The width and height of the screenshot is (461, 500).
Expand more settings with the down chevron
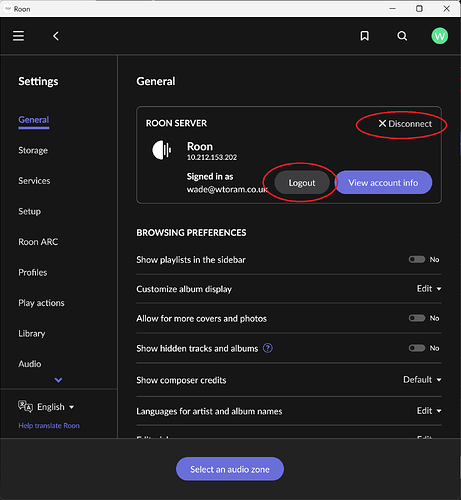tap(58, 380)
